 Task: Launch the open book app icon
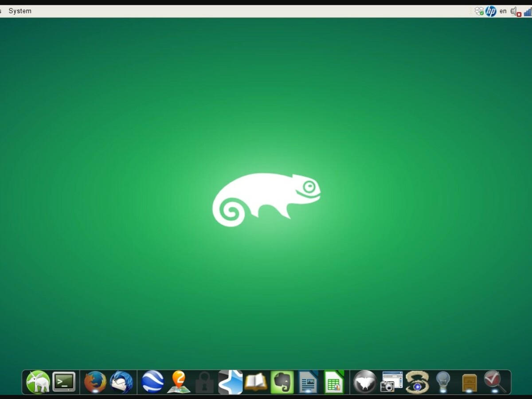point(256,383)
